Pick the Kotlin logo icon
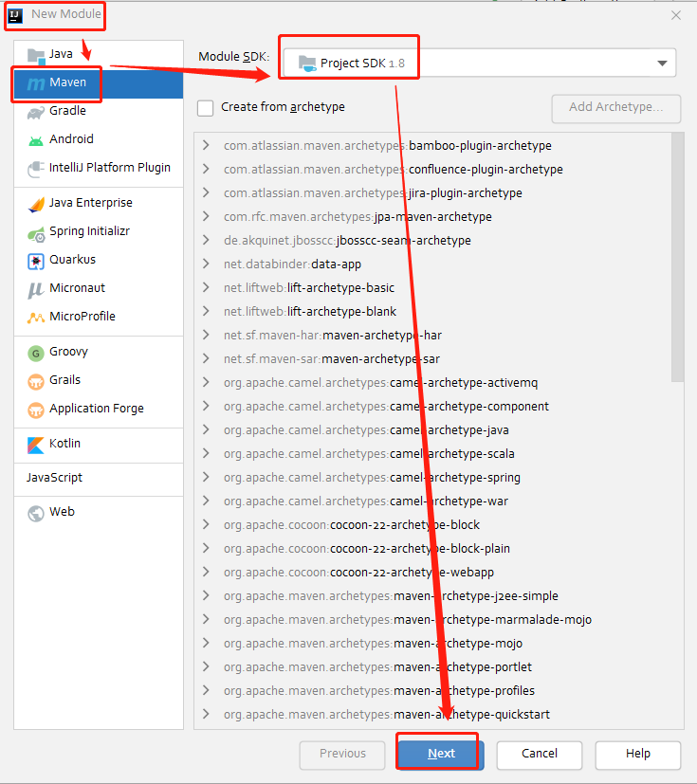The image size is (697, 784). click(x=35, y=445)
